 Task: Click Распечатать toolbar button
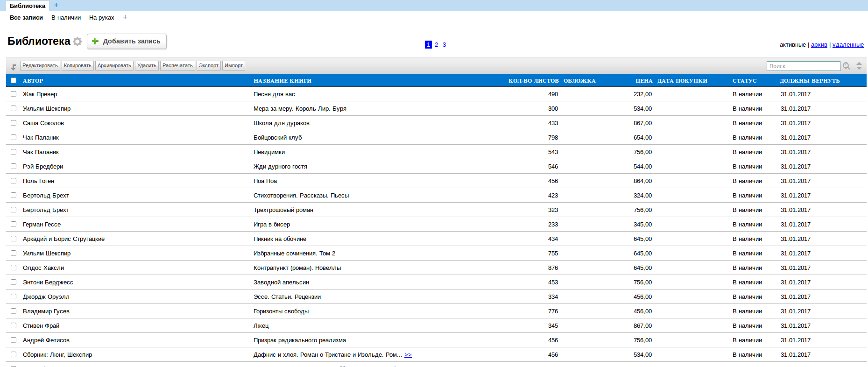[x=177, y=66]
